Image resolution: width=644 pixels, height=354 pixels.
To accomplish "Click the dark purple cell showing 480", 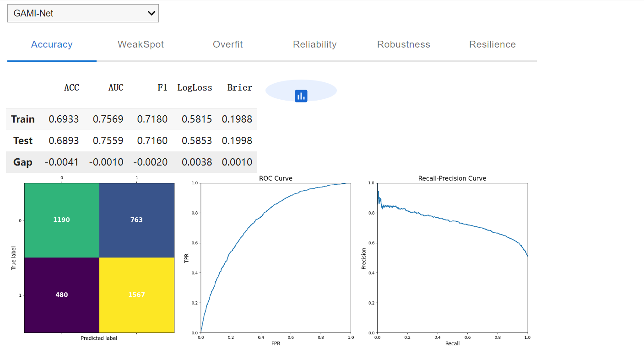I will [62, 295].
